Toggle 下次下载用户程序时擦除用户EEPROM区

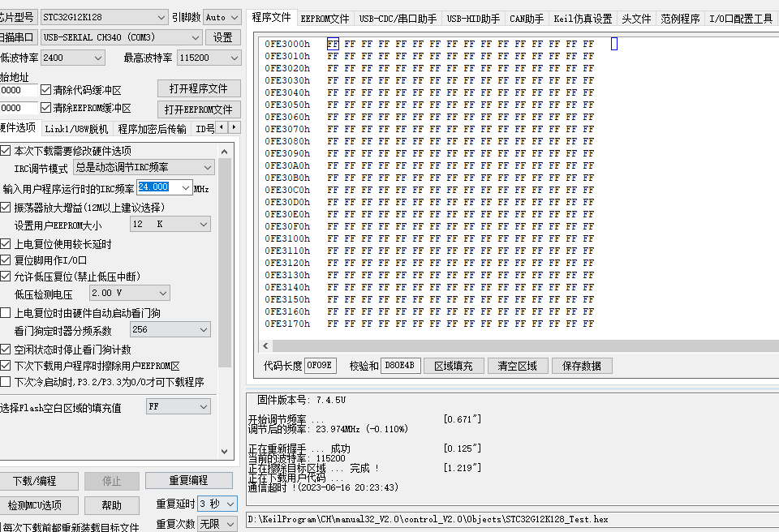point(6,366)
